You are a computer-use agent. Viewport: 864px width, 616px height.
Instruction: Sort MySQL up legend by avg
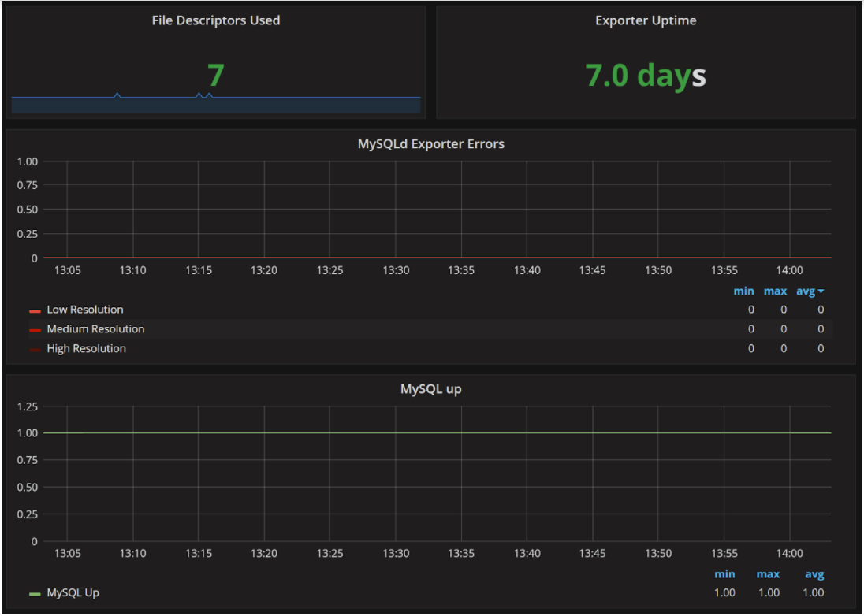[814, 574]
